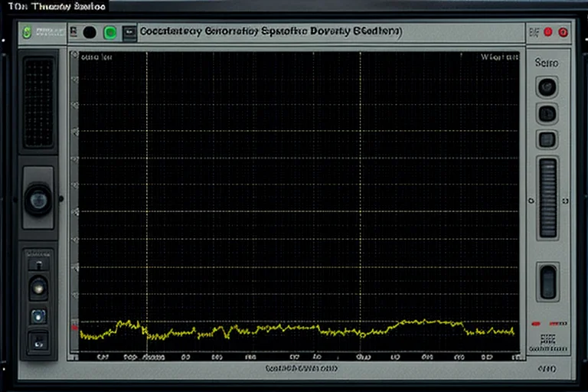Click the small arrow left of the vertical wheel
588x392 pixels.
tap(531, 201)
